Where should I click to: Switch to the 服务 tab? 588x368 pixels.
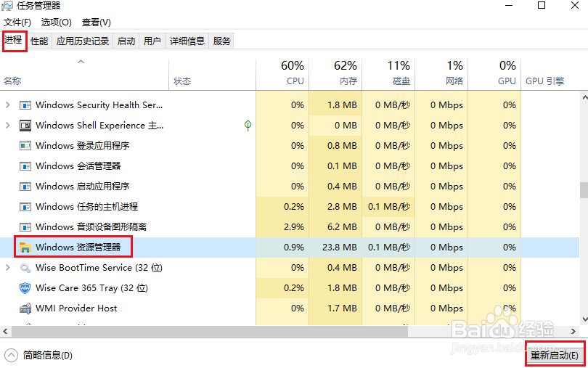221,41
